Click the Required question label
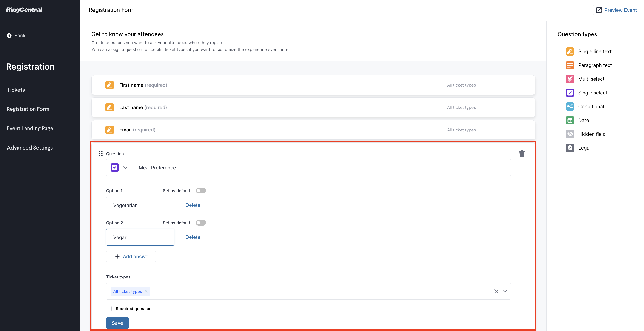Image resolution: width=644 pixels, height=331 pixels. pos(134,308)
